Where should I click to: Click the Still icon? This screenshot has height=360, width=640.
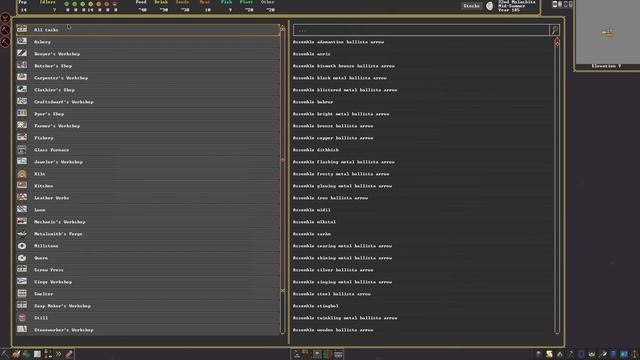22,318
